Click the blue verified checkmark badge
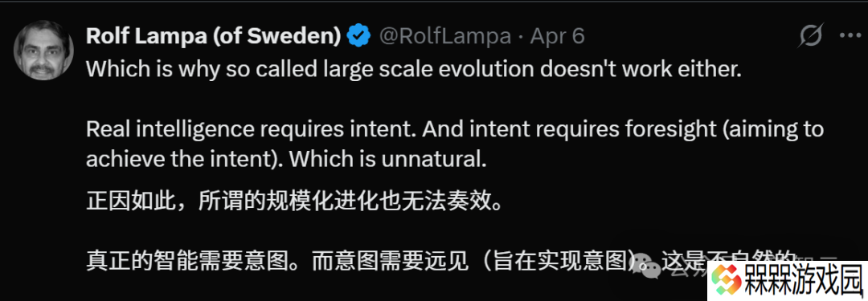868x301 pixels. point(358,36)
